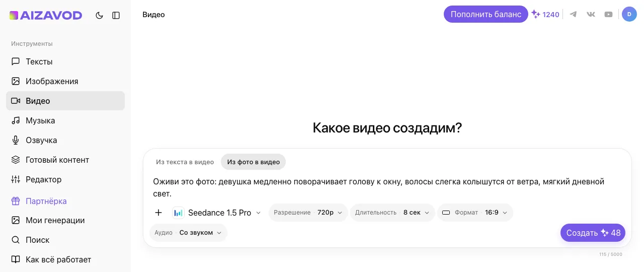Click the Seedance model logo icon
The width and height of the screenshot is (644, 272).
(x=178, y=213)
